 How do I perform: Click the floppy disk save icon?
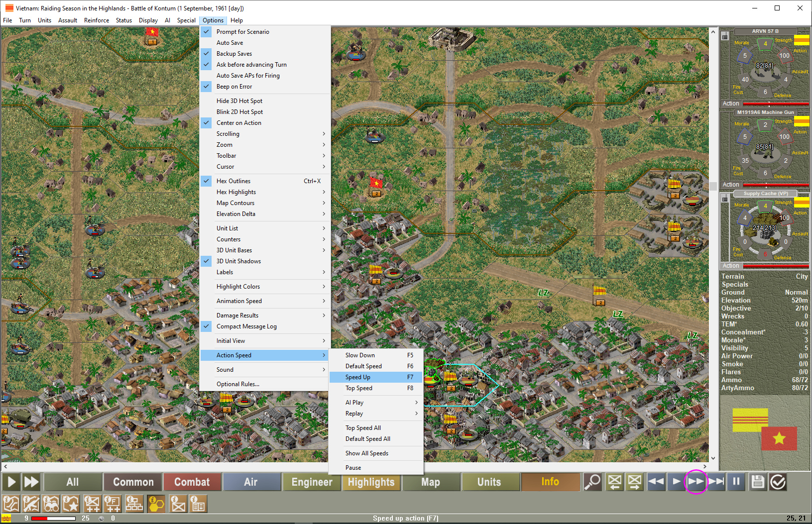coord(758,482)
